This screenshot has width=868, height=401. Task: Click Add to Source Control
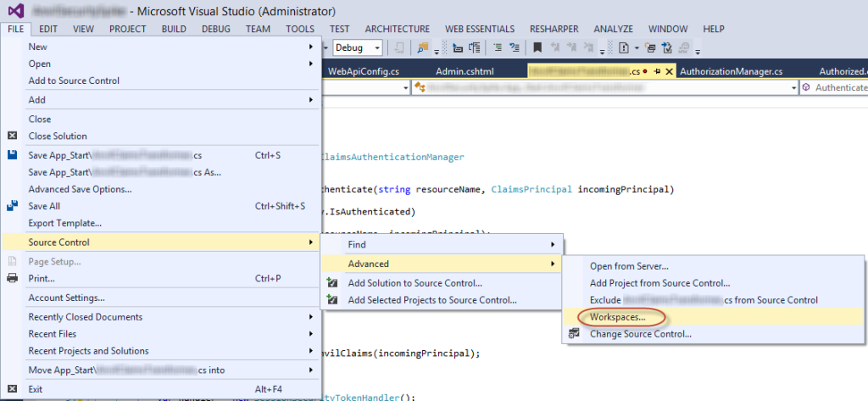[x=75, y=81]
